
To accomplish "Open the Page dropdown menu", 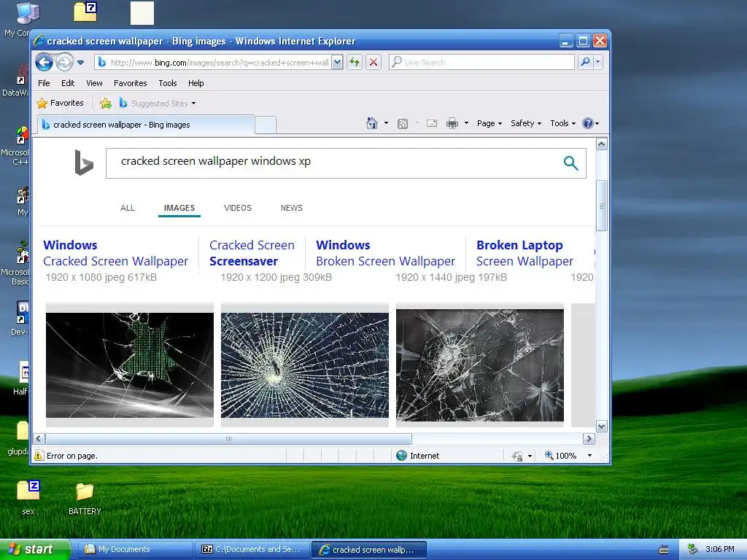I will 489,123.
